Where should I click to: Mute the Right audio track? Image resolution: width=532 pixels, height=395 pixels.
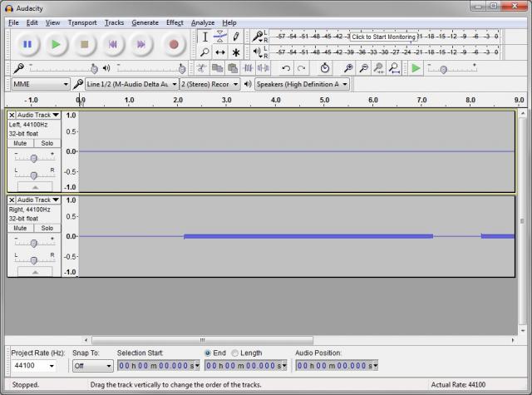(x=20, y=228)
